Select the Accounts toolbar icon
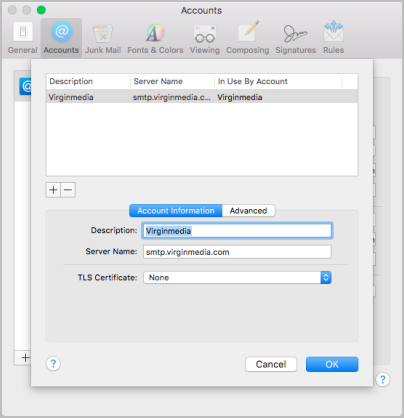 (61, 38)
